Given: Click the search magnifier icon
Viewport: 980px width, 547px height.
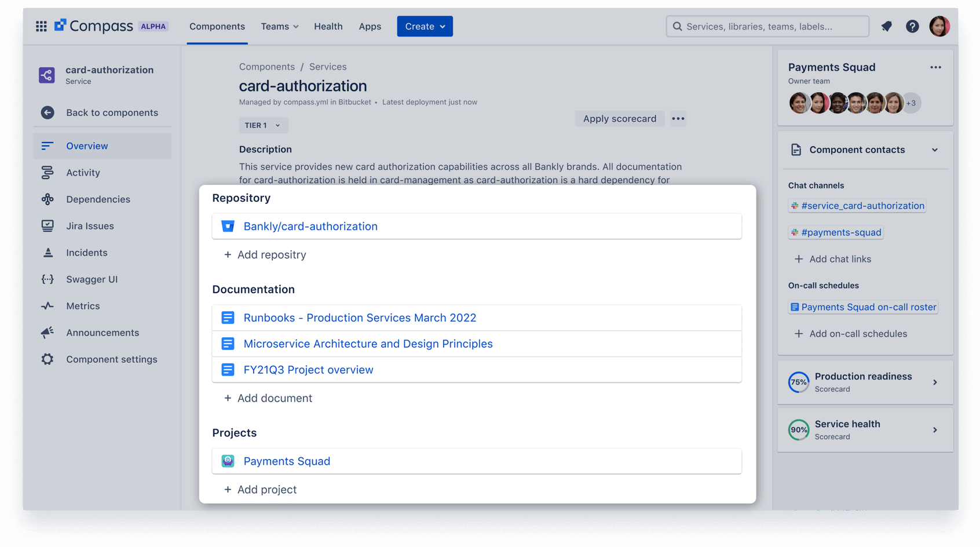Looking at the screenshot, I should [x=677, y=27].
